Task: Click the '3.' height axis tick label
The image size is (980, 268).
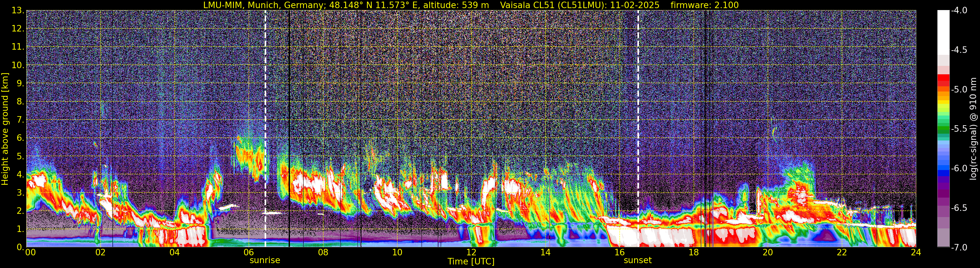Action: point(20,193)
